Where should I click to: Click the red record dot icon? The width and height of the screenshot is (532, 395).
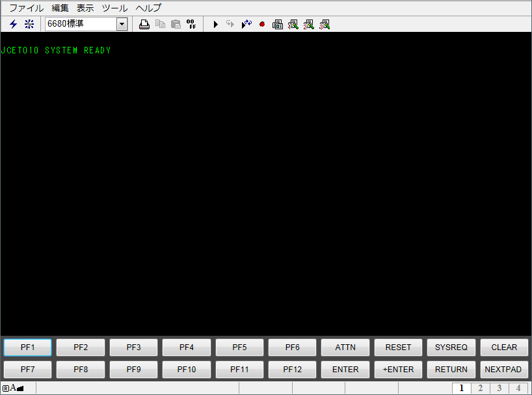click(x=262, y=24)
